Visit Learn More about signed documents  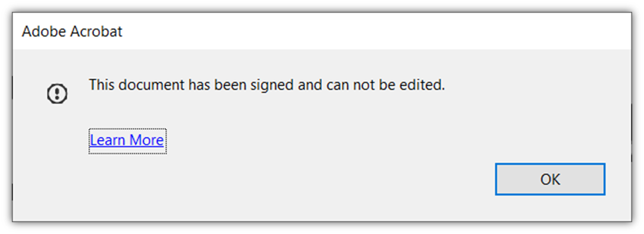coord(127,141)
